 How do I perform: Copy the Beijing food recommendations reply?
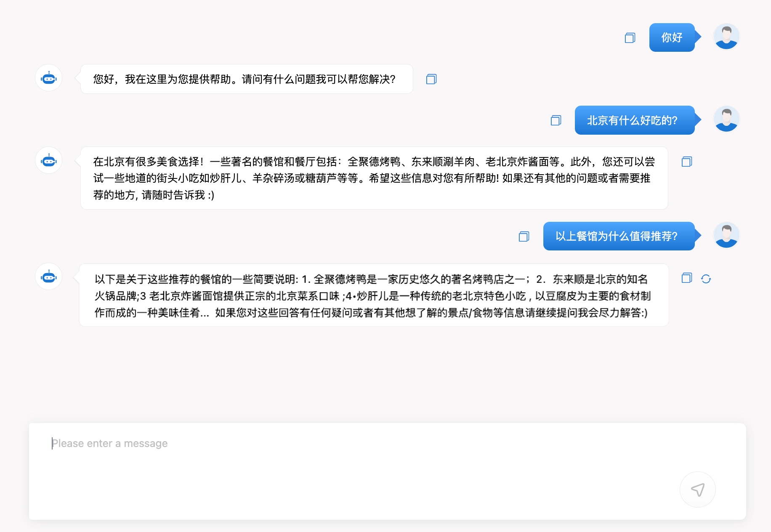pos(686,162)
